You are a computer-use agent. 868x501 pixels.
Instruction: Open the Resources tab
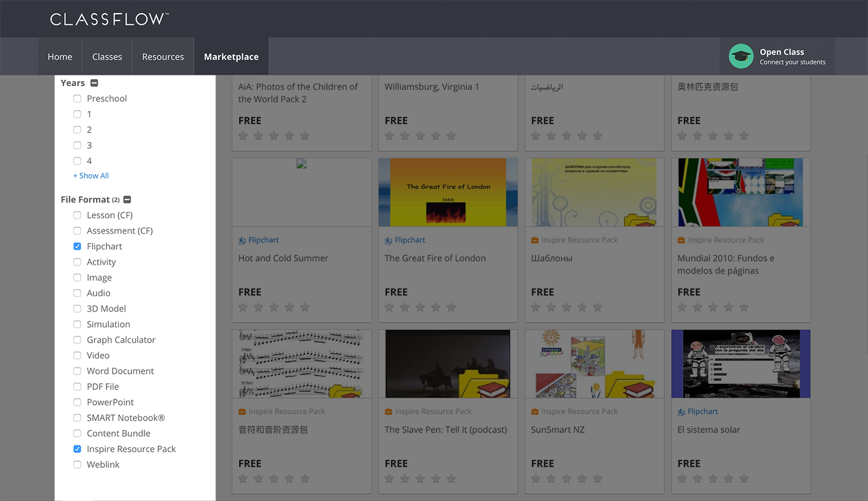click(163, 55)
